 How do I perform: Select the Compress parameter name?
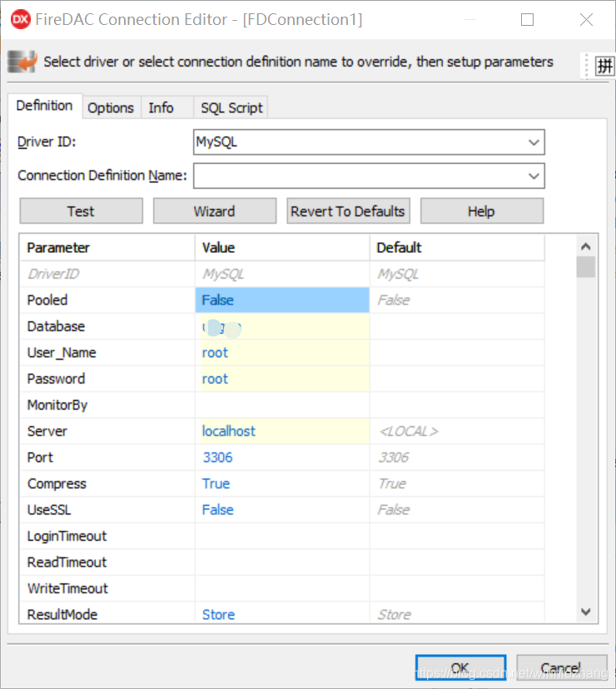coord(57,483)
